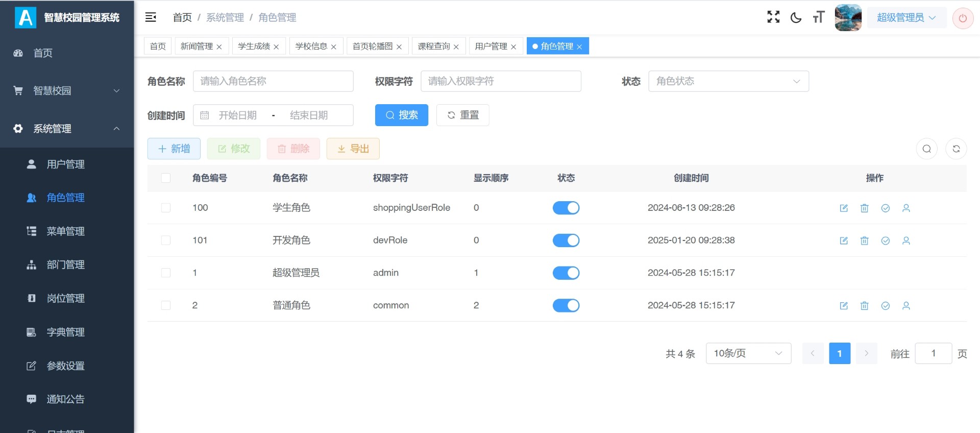
Task: Collapse sidebar with the hamburger icon
Action: [151, 17]
